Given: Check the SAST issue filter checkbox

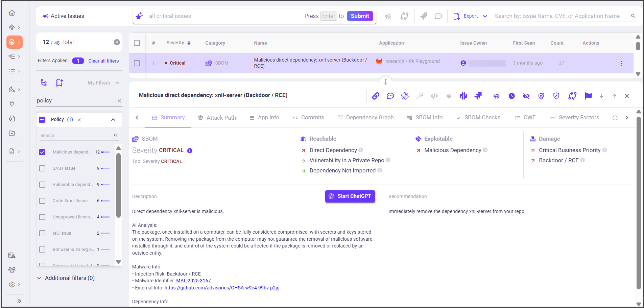Looking at the screenshot, I should pyautogui.click(x=42, y=168).
